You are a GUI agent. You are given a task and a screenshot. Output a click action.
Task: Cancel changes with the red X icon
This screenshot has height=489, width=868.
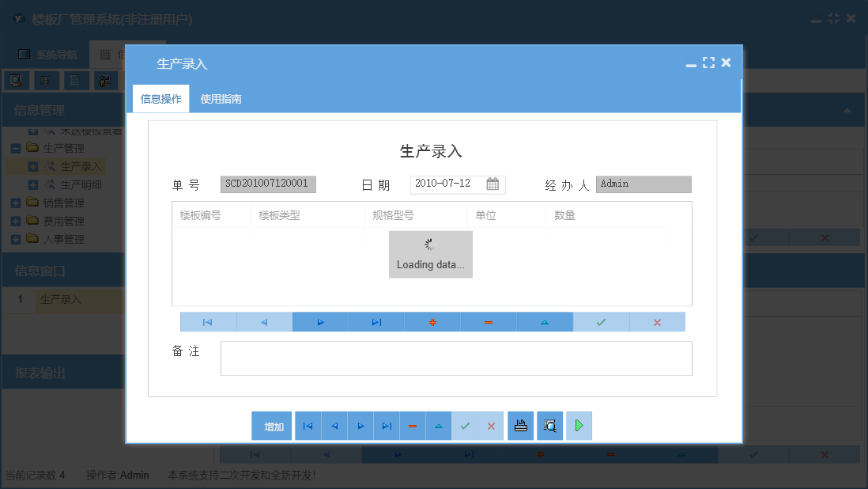(658, 322)
